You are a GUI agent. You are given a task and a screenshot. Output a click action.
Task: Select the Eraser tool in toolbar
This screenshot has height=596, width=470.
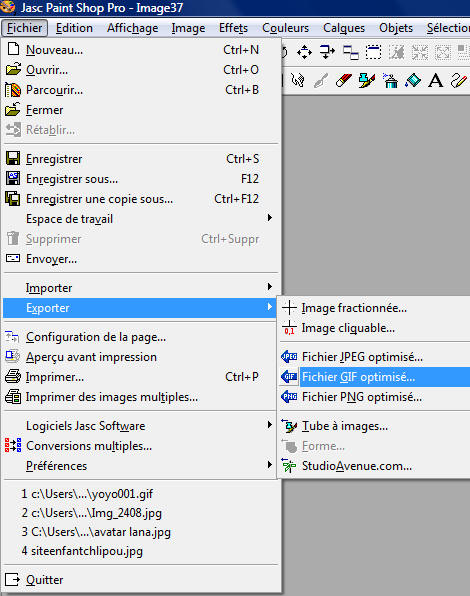[x=343, y=81]
